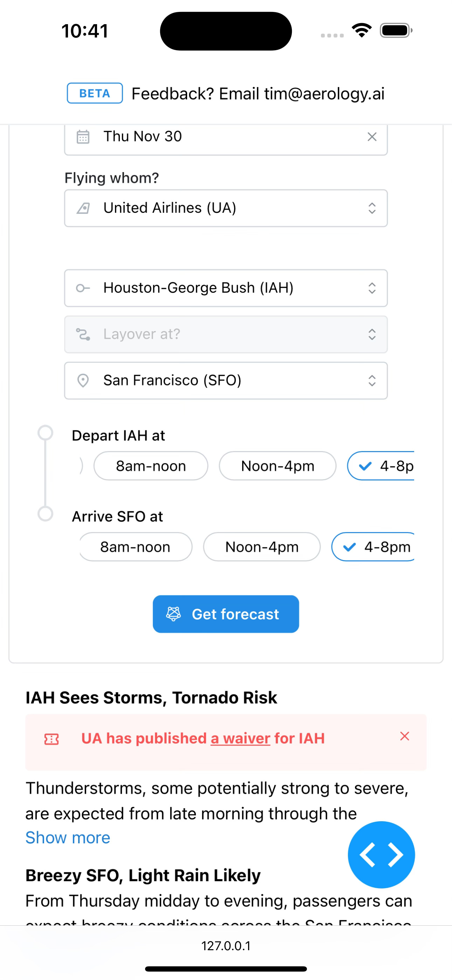Click the Get forecast button
The height and width of the screenshot is (980, 452).
tap(226, 614)
